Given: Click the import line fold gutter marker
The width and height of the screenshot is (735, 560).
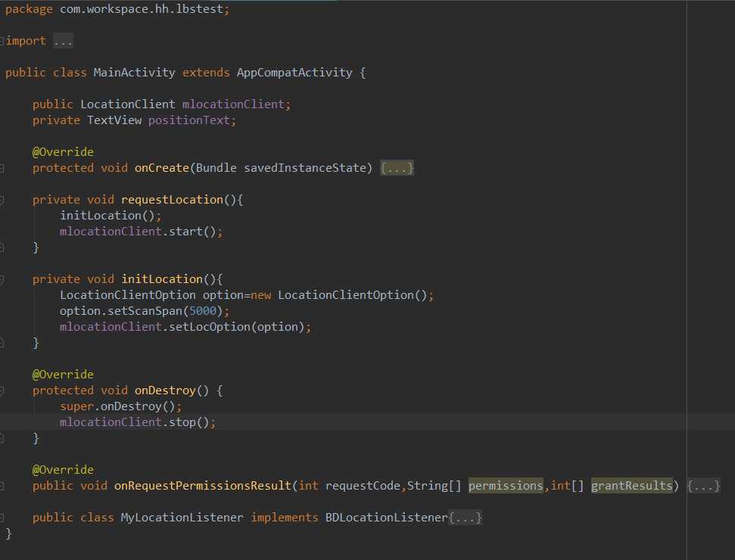Looking at the screenshot, I should (2, 41).
